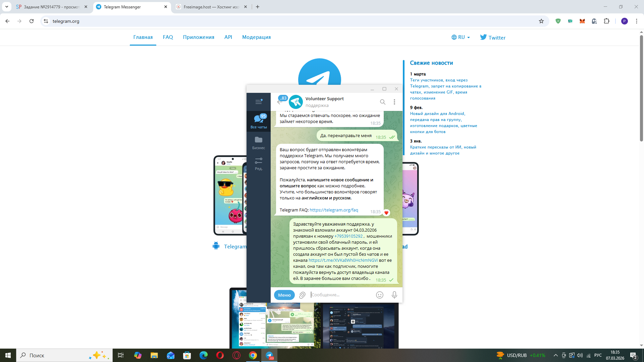Open a new browser tab
The width and height of the screenshot is (644, 362).
(258, 7)
